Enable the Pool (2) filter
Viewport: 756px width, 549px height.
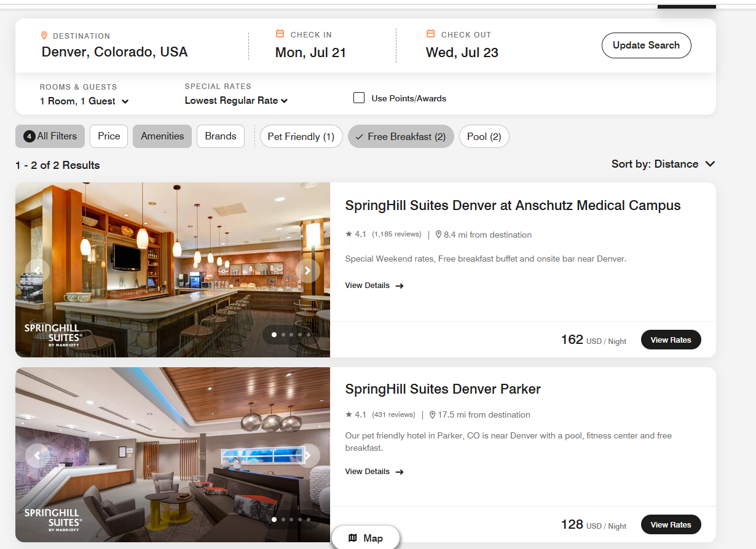tap(484, 136)
